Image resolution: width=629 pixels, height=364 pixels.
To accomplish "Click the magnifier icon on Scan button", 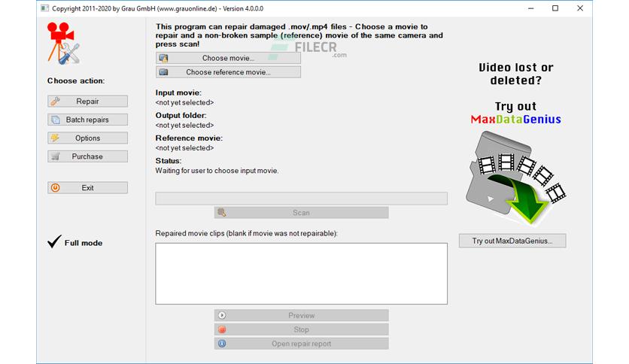I will coord(222,213).
